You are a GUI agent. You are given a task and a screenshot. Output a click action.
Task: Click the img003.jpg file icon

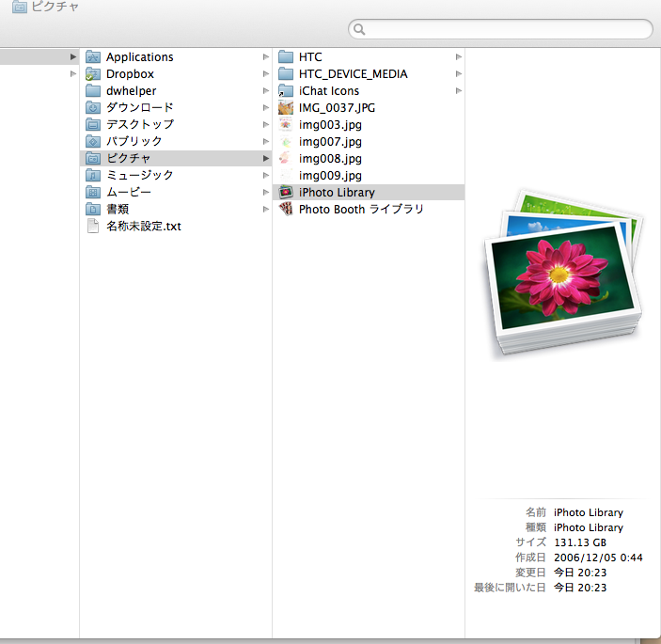[x=286, y=124]
